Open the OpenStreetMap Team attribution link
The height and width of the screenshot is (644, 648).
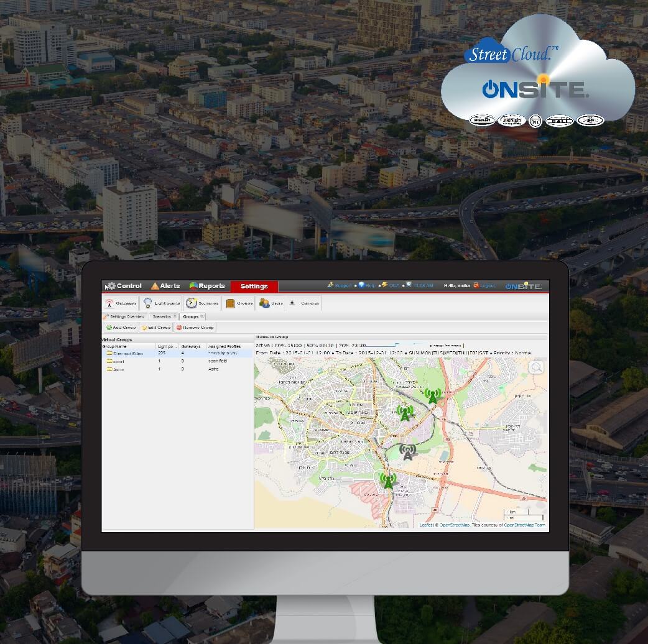524,525
